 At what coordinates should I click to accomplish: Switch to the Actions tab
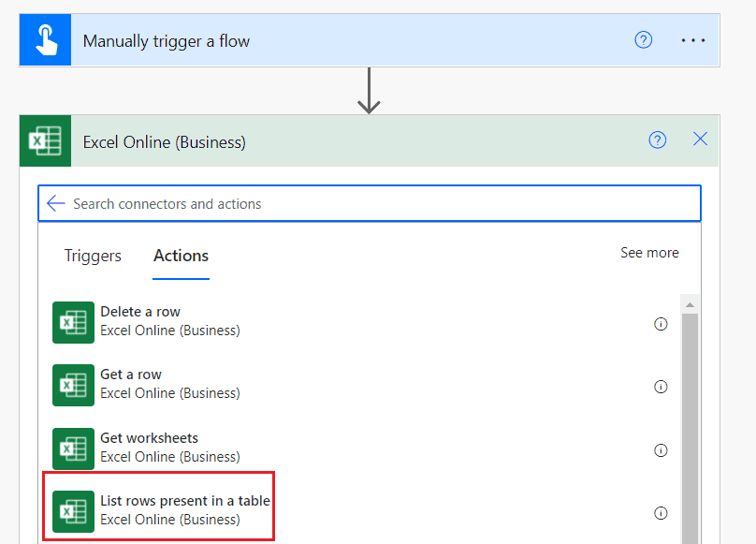click(180, 256)
